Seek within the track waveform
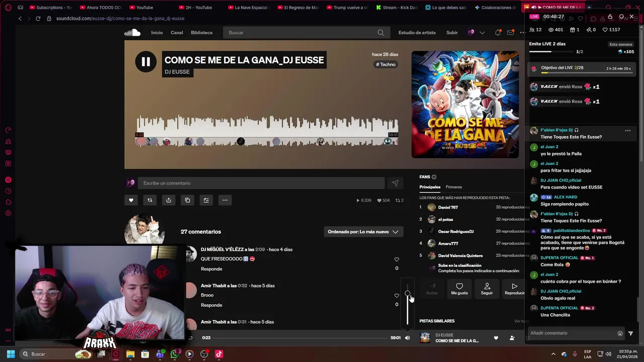Viewport: 644px width, 362px height. coord(267,131)
